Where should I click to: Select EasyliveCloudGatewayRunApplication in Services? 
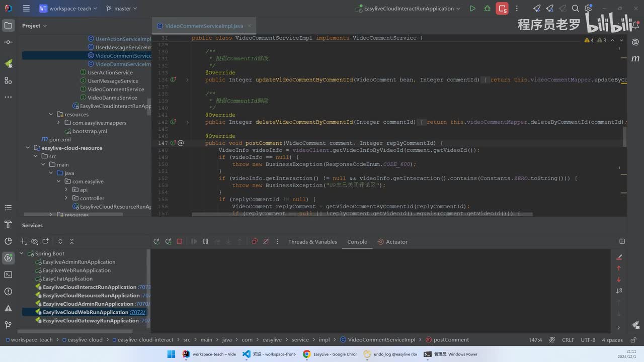[91, 321]
